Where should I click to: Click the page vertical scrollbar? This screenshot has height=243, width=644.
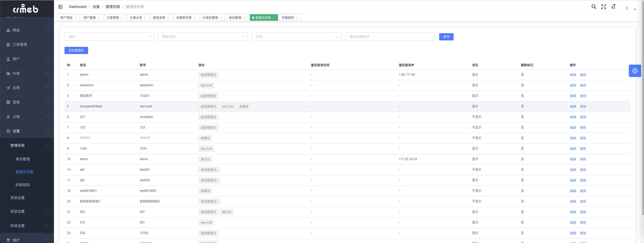click(642, 108)
